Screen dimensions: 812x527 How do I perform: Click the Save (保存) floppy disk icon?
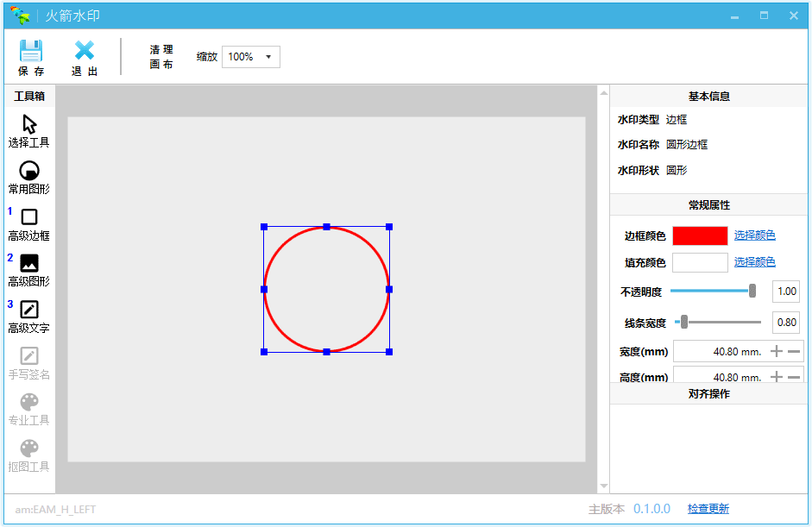[31, 51]
